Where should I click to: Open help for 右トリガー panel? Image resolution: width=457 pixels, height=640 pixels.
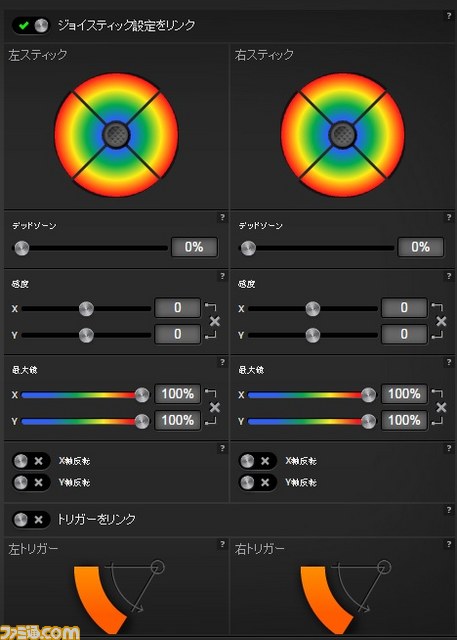(449, 544)
